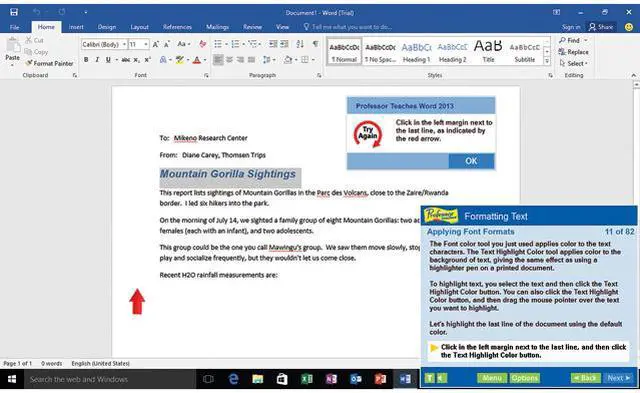Click the Shading paint bucket button
640x393 pixels.
click(x=288, y=60)
